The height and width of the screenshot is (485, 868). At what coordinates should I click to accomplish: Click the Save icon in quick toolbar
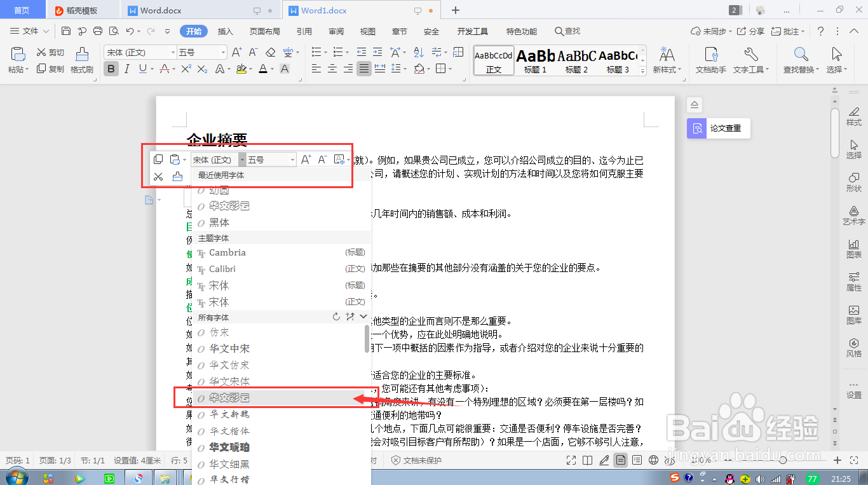(x=66, y=31)
